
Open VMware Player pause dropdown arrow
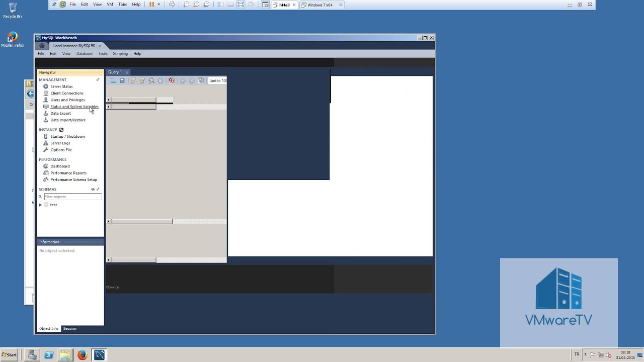pyautogui.click(x=158, y=5)
